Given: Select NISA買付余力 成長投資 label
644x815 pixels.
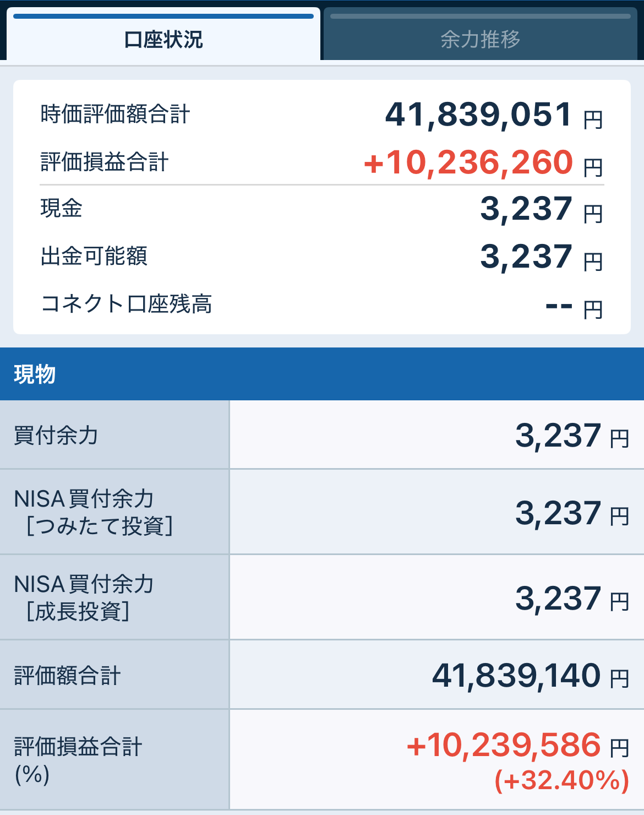Looking at the screenshot, I should pyautogui.click(x=84, y=597).
